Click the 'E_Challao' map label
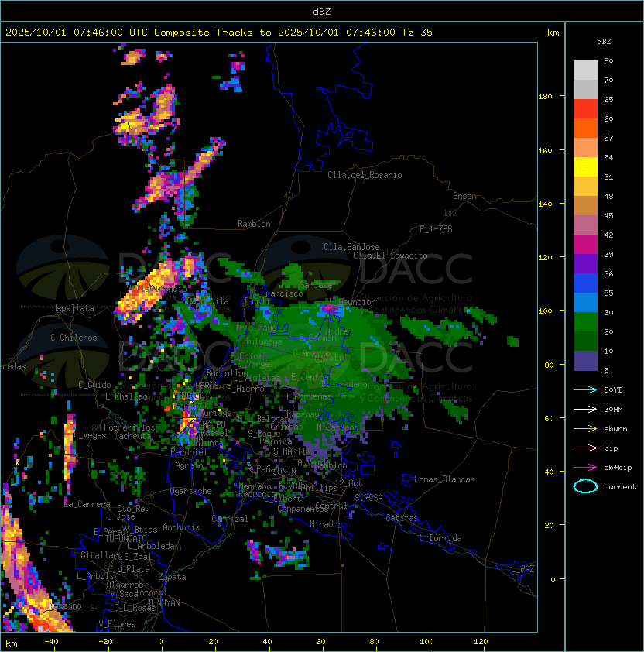The width and height of the screenshot is (644, 652). tap(126, 396)
